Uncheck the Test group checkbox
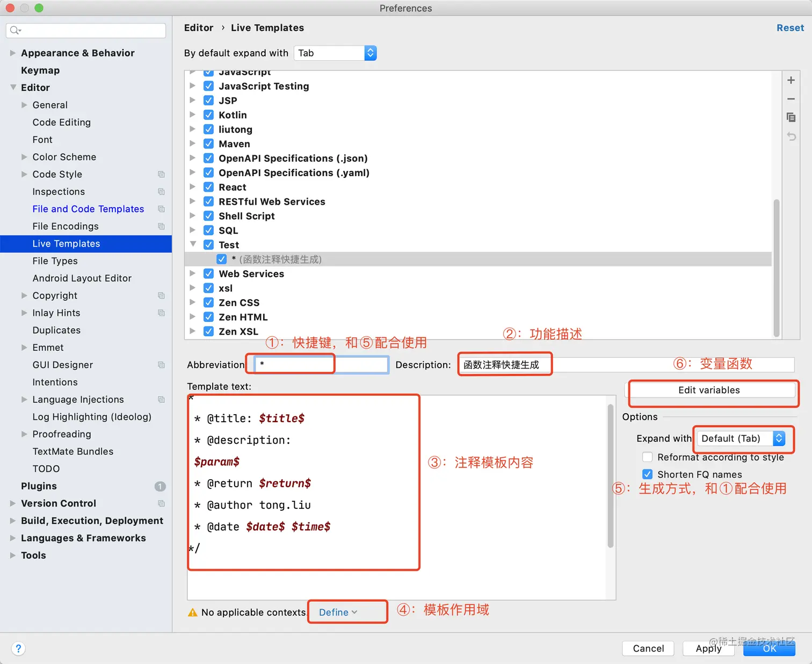812x664 pixels. tap(209, 245)
